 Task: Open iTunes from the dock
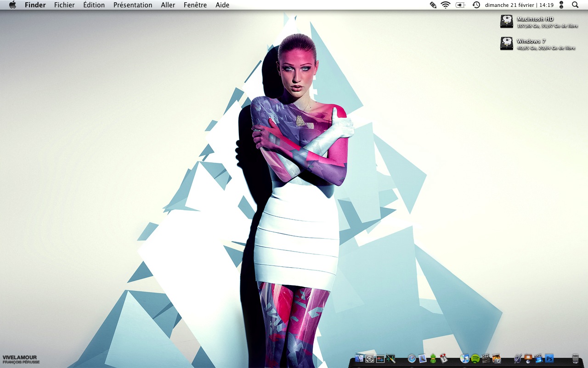pyautogui.click(x=464, y=358)
